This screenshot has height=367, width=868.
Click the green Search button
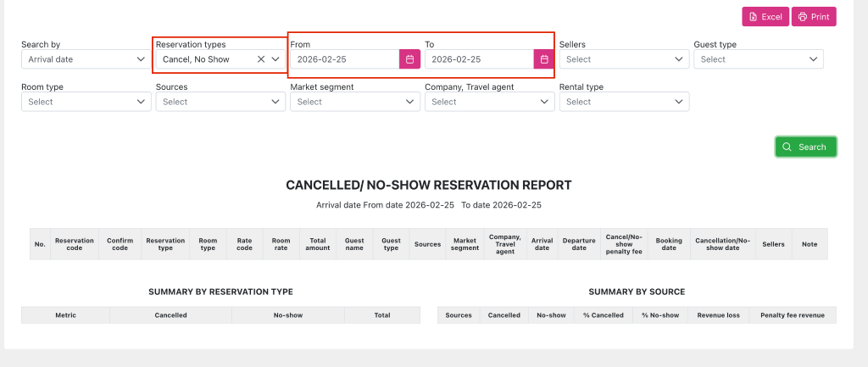(805, 147)
